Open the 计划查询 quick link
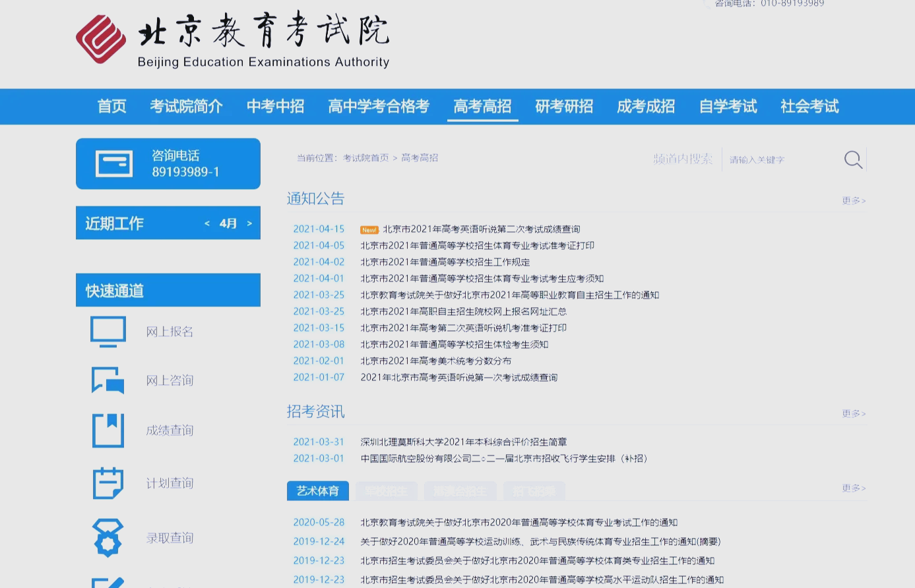Image resolution: width=915 pixels, height=588 pixels. (170, 483)
